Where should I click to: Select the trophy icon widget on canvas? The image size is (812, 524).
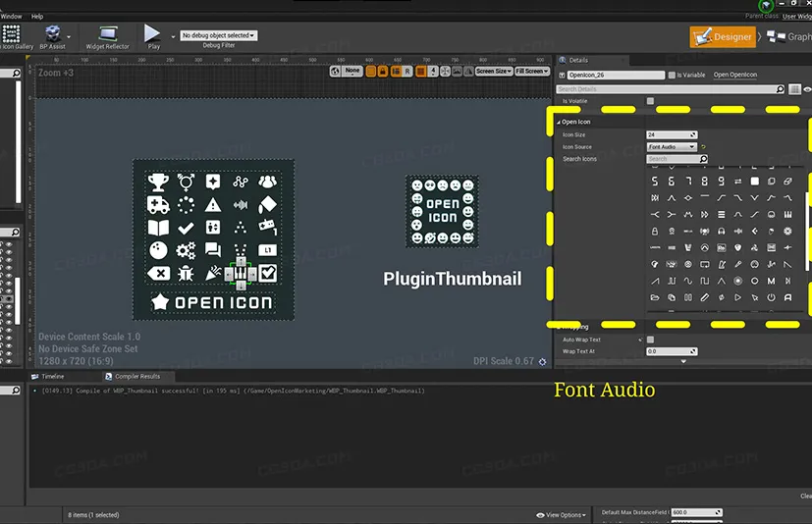coord(158,182)
